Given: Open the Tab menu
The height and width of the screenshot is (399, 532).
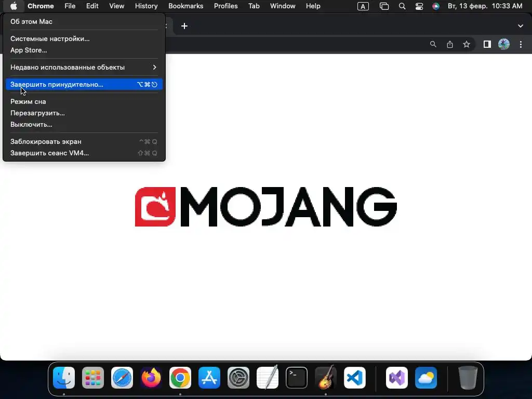Looking at the screenshot, I should (x=254, y=6).
